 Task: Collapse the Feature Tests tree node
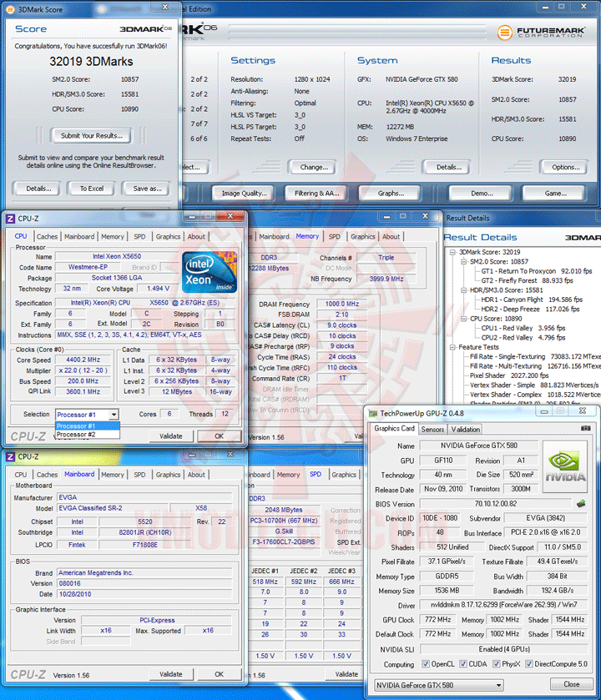click(x=452, y=347)
